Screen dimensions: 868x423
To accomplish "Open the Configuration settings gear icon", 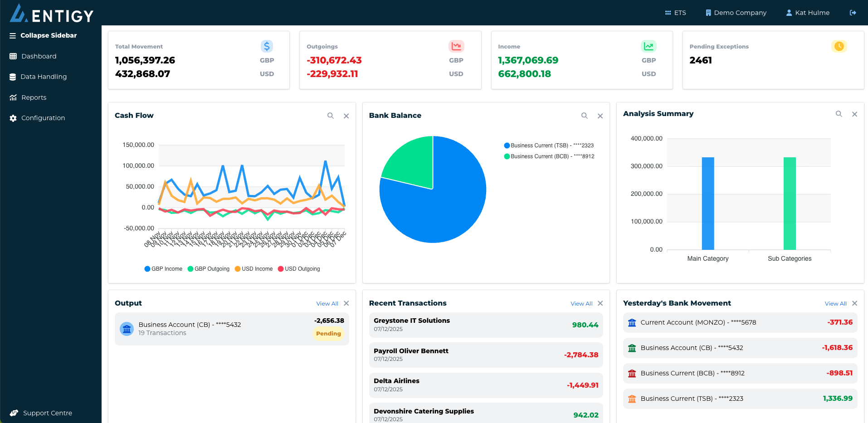I will (x=12, y=118).
